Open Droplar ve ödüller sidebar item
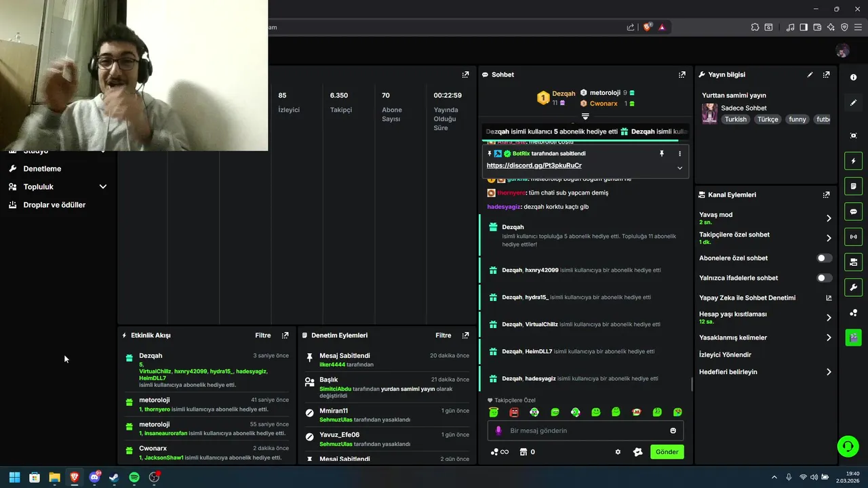Screen dimensions: 868x488 coord(54,205)
